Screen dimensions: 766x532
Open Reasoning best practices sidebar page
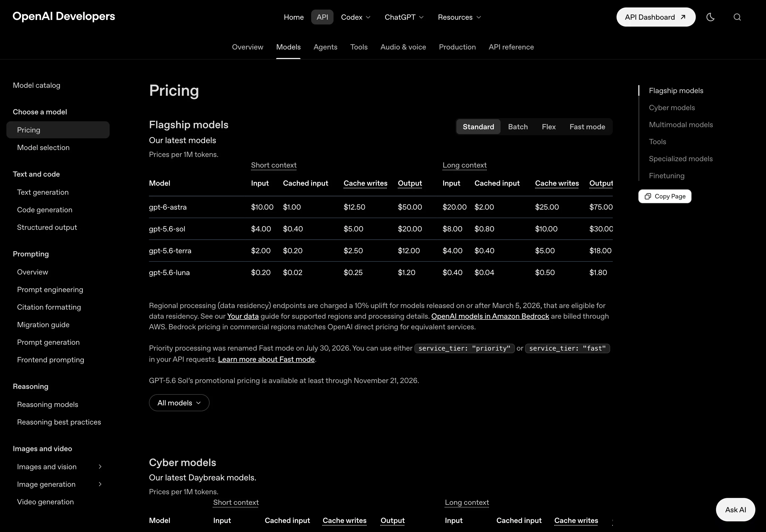click(x=59, y=422)
